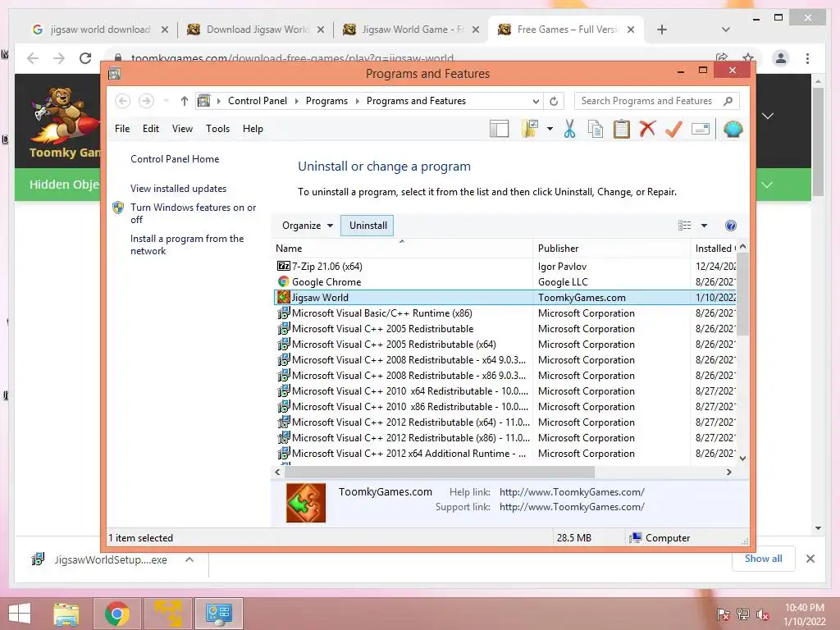The width and height of the screenshot is (840, 630).
Task: Click the Programs breadcrumb segment
Action: tap(326, 101)
